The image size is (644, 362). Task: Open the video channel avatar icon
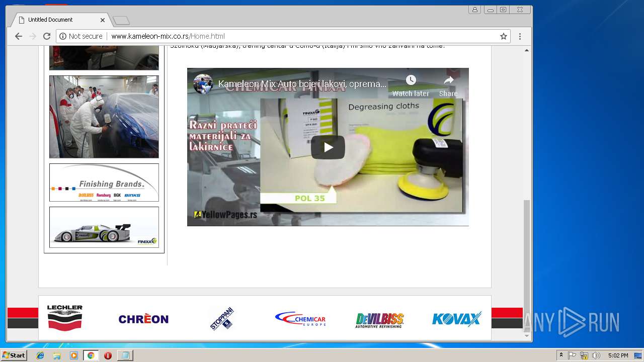203,84
